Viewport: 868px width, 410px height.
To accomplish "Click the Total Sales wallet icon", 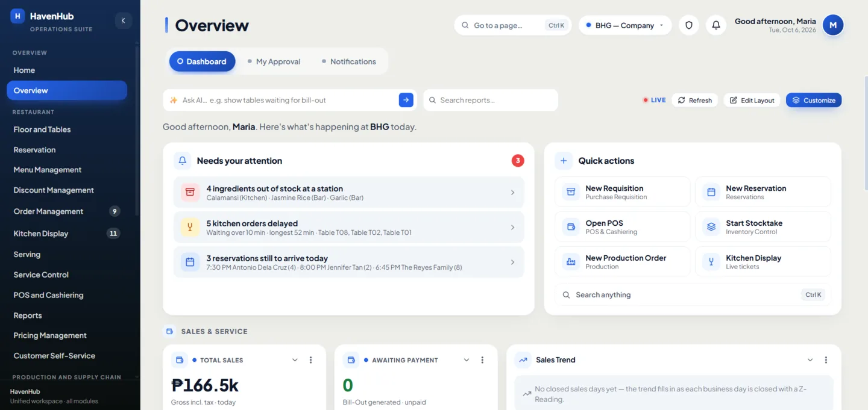I will pos(180,360).
